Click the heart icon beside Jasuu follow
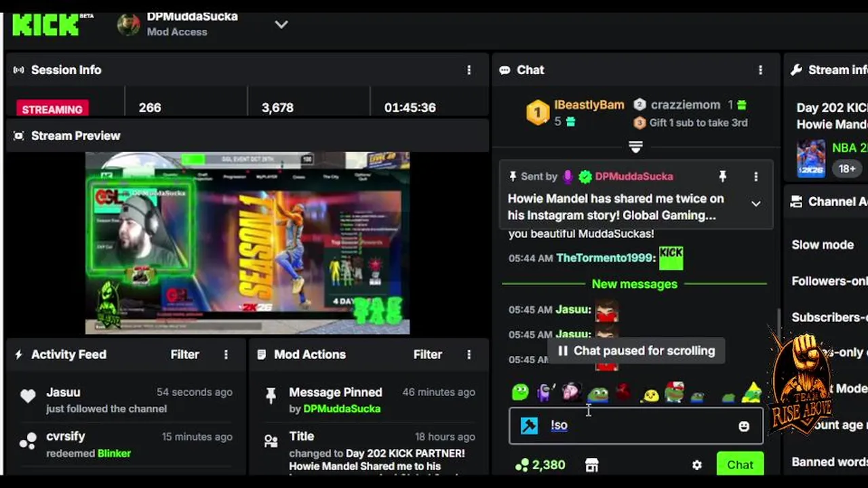 (28, 396)
